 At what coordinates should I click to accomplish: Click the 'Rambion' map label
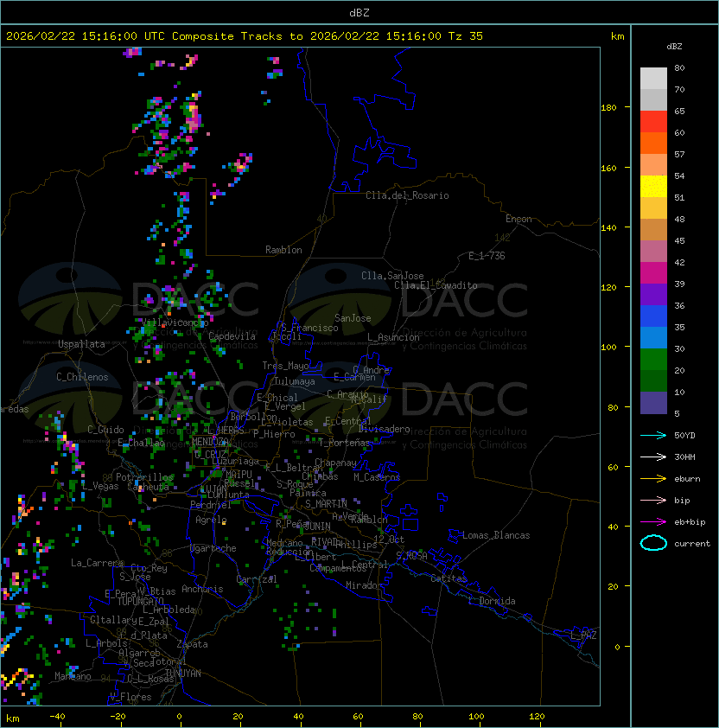point(283,250)
